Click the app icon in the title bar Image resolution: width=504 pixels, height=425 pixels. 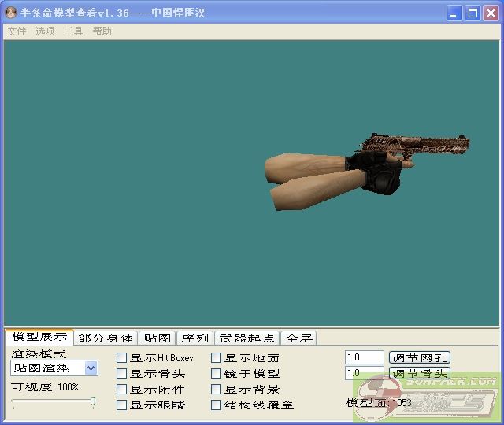[x=11, y=13]
